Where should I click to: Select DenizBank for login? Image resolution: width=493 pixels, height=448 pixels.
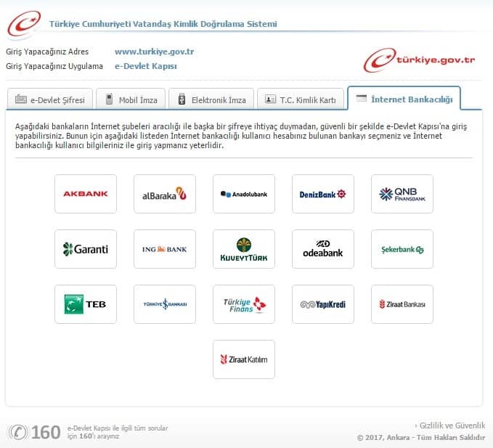click(323, 194)
